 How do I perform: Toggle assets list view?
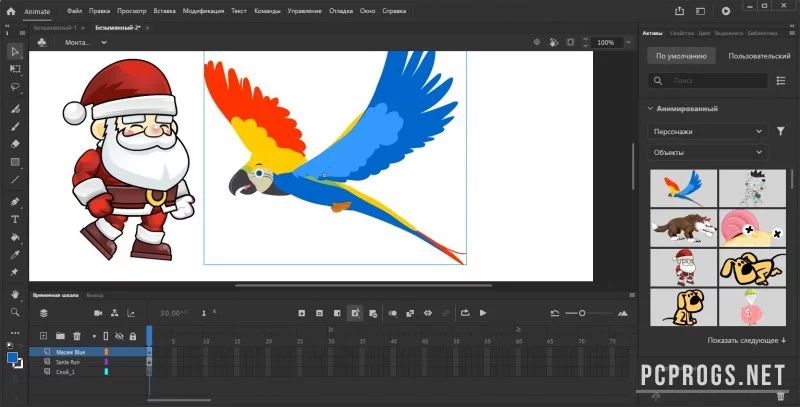[x=781, y=81]
